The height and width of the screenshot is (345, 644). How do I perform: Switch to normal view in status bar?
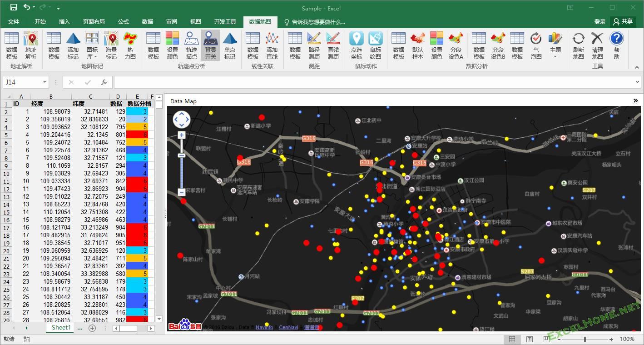512,339
